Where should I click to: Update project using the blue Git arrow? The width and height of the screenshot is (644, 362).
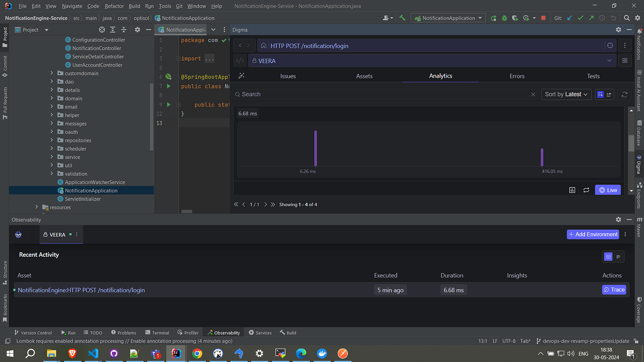pos(569,18)
